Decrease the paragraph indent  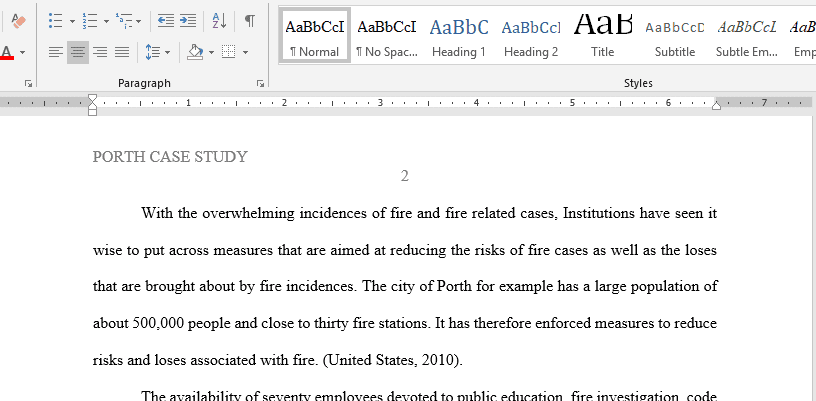point(165,21)
